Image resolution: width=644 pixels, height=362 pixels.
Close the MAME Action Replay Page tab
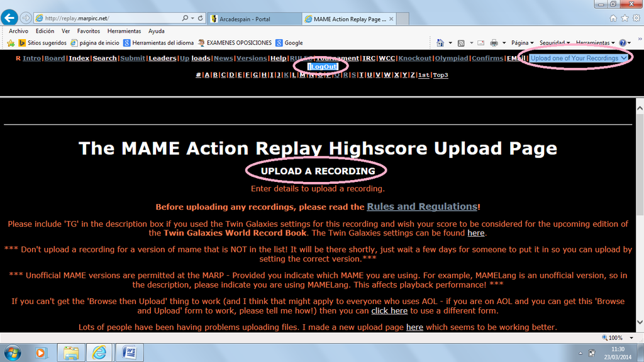(391, 19)
